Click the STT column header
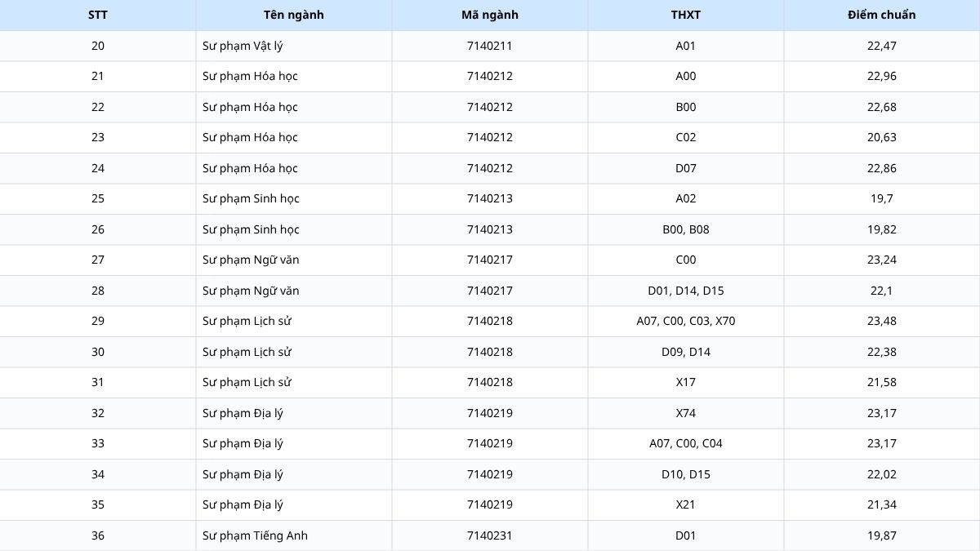Image resolution: width=980 pixels, height=551 pixels. pyautogui.click(x=98, y=15)
